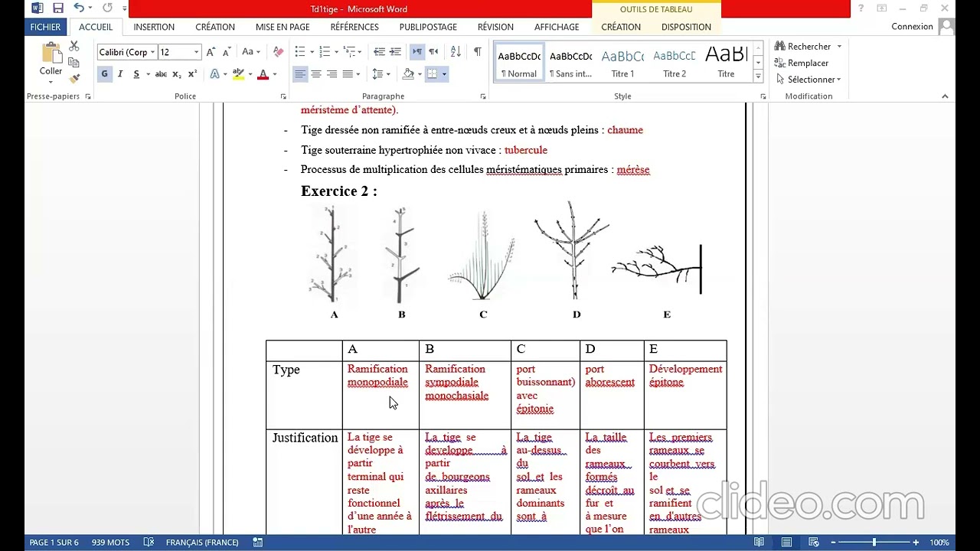This screenshot has width=980, height=551.
Task: Expand the numbered list options arrow
Action: click(335, 52)
